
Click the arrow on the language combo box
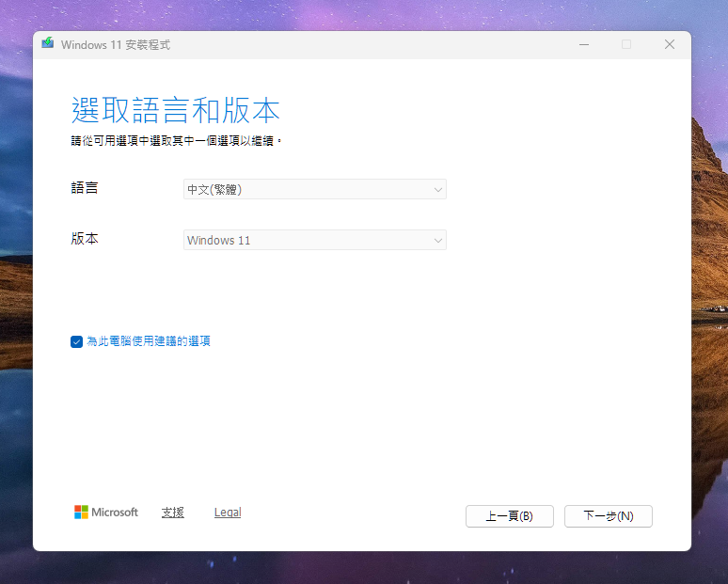(437, 190)
